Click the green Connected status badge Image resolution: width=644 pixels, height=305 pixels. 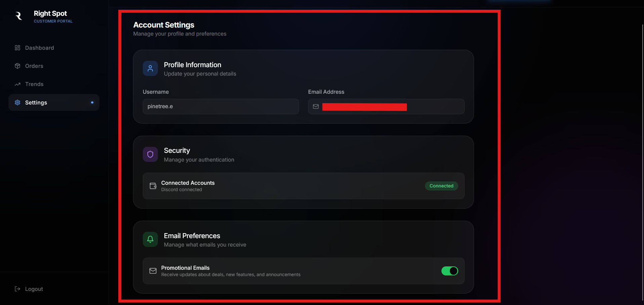coord(441,186)
